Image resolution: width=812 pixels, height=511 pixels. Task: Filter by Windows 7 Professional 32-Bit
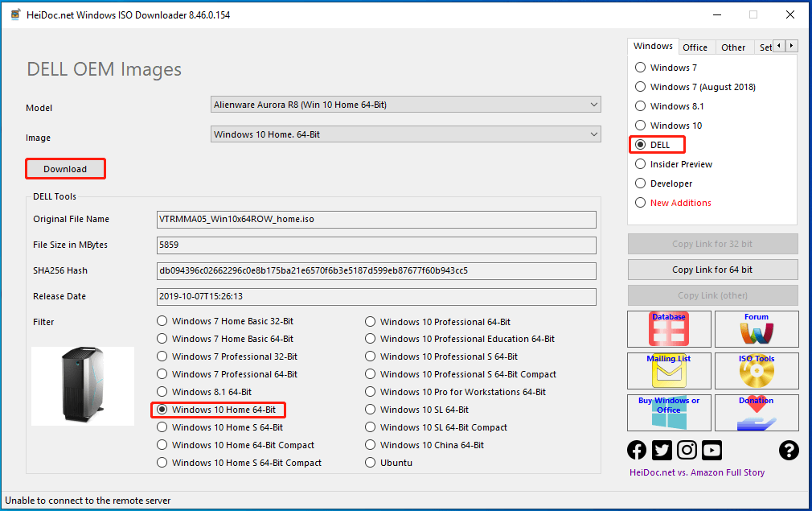pyautogui.click(x=228, y=356)
